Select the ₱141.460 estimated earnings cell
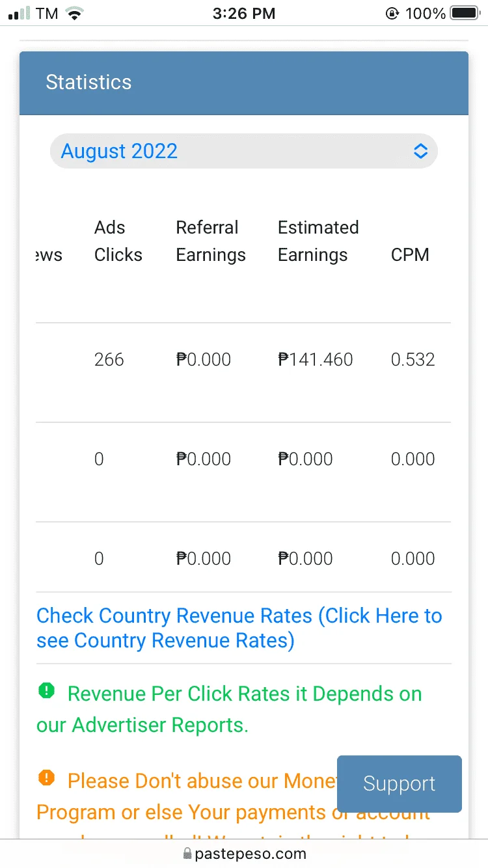Image resolution: width=488 pixels, height=868 pixels. tap(316, 360)
